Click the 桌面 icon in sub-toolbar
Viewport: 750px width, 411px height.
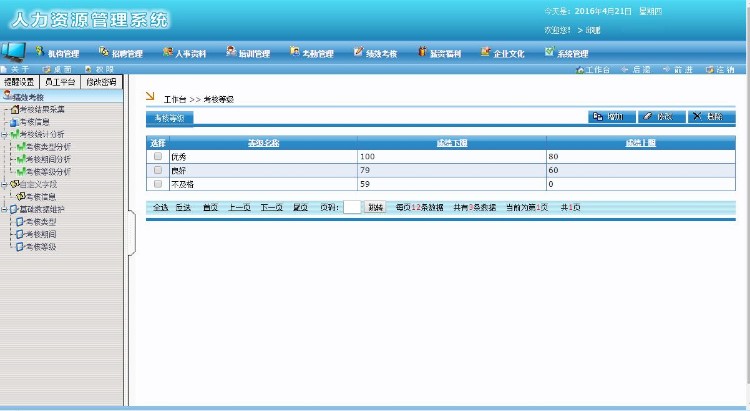[47, 69]
